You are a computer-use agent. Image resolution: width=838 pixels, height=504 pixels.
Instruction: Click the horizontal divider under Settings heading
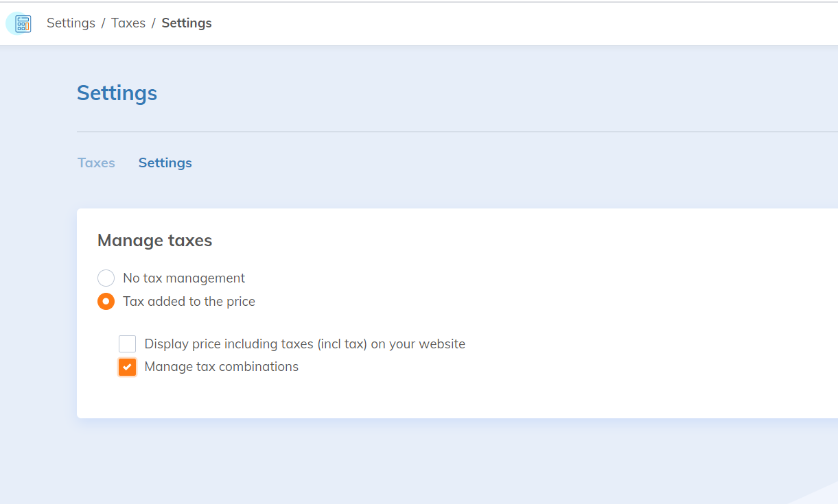[x=453, y=131]
